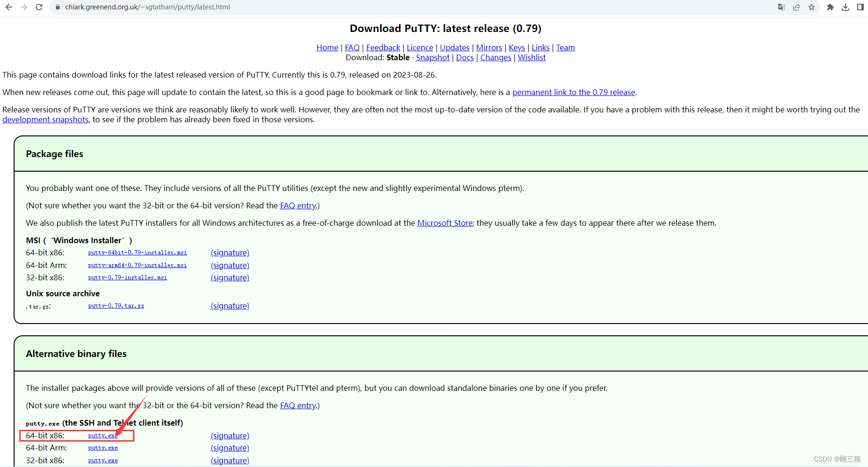
Task: Open signature for 64-bit Arm MSI installer
Action: pos(230,265)
